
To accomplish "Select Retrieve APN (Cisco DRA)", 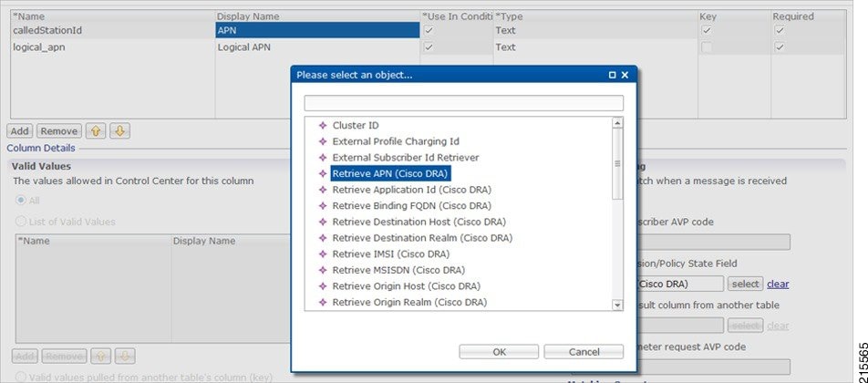I will tap(389, 174).
